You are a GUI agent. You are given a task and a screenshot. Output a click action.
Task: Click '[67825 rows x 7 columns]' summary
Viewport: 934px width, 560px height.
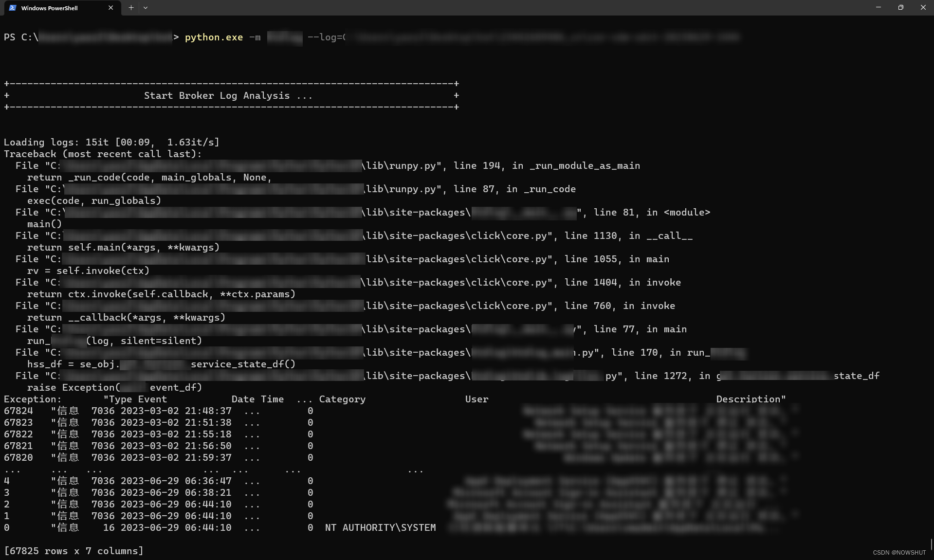pyautogui.click(x=73, y=551)
